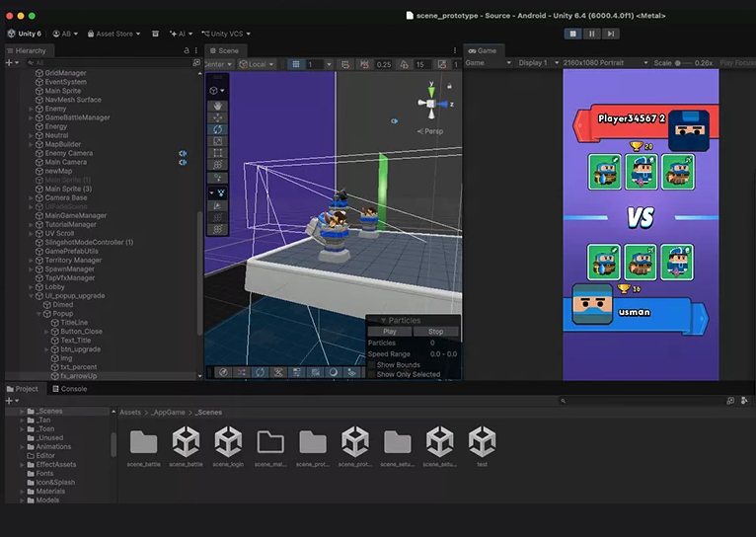Open the Hierarchy panel three-dot menu
The height and width of the screenshot is (537, 756).
click(x=196, y=50)
